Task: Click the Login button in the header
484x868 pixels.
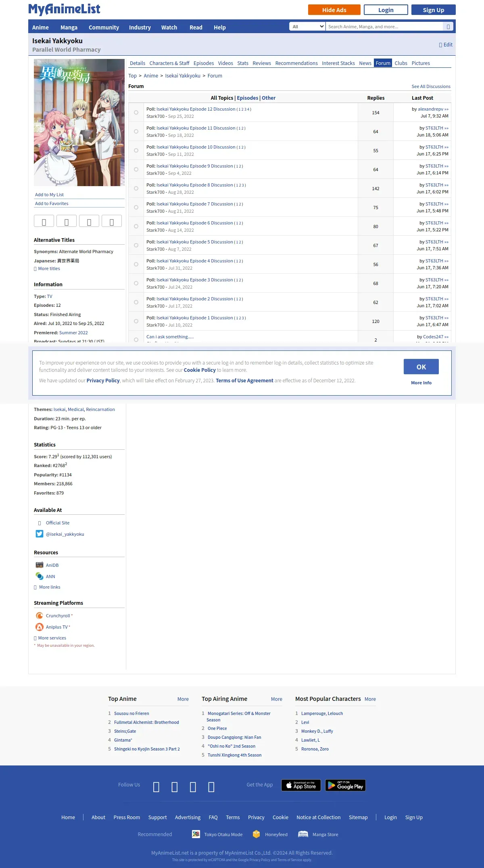Action: [386, 10]
